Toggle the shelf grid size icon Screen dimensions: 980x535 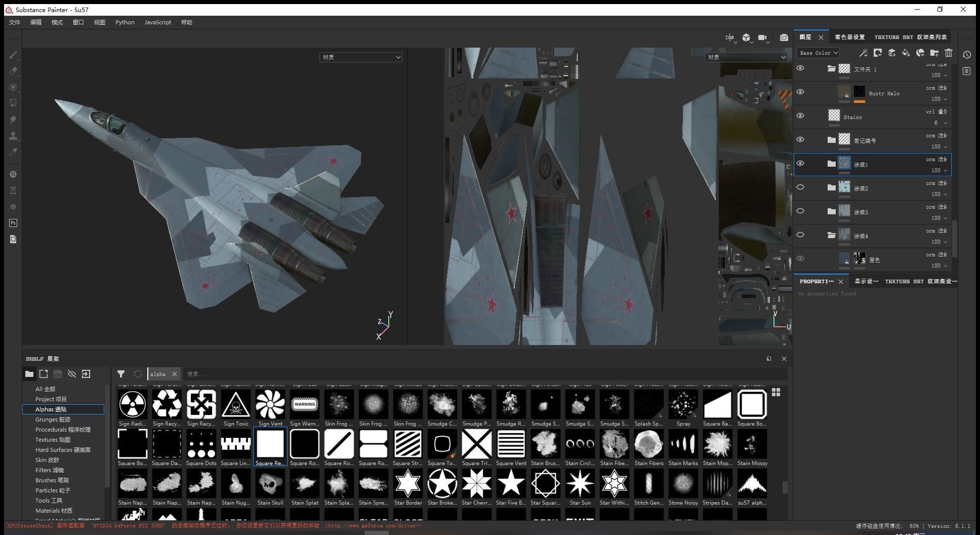tap(776, 393)
